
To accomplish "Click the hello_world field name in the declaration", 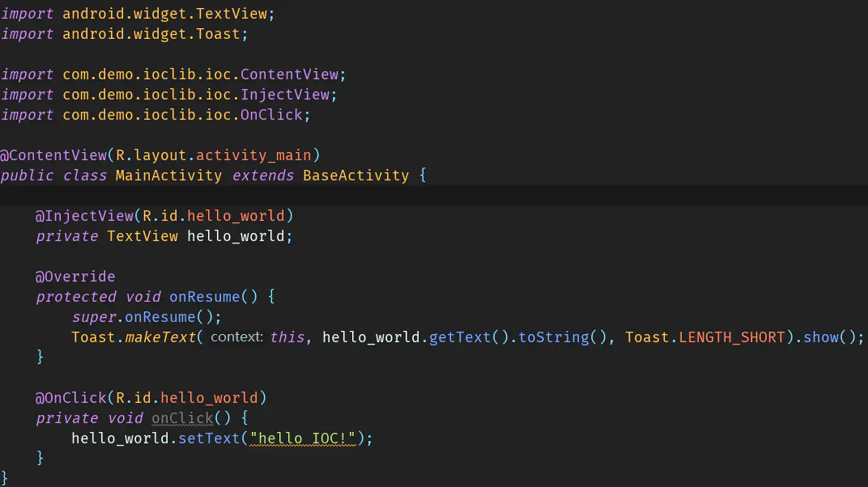I will tap(236, 236).
